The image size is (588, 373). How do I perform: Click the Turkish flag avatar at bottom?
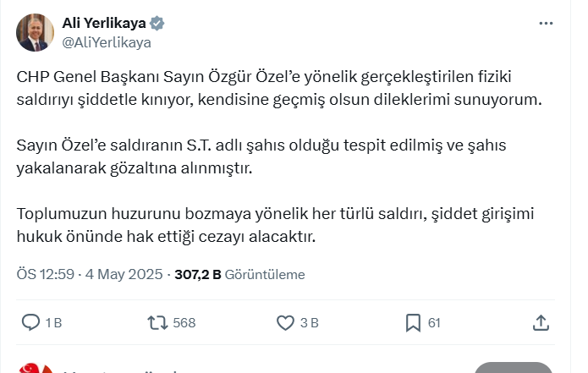point(35,367)
